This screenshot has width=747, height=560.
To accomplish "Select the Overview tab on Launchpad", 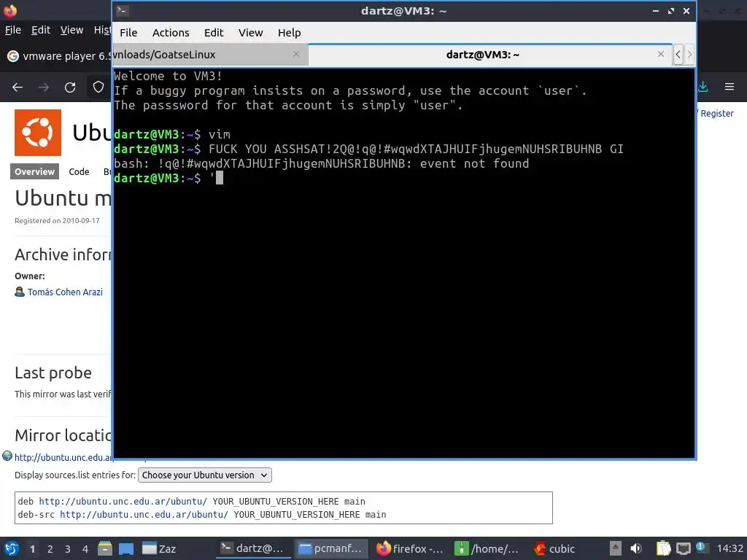I will pyautogui.click(x=34, y=172).
